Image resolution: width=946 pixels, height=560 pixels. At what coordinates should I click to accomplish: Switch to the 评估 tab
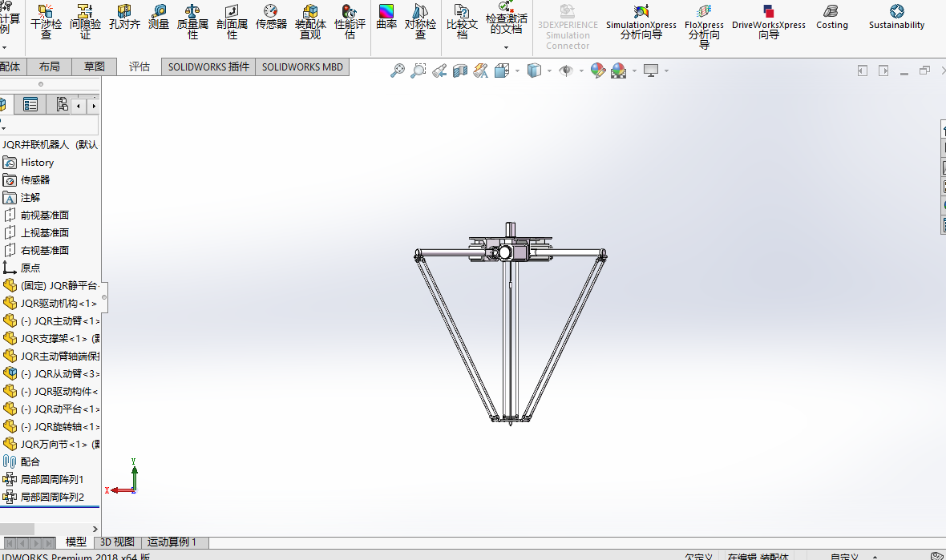coord(139,67)
